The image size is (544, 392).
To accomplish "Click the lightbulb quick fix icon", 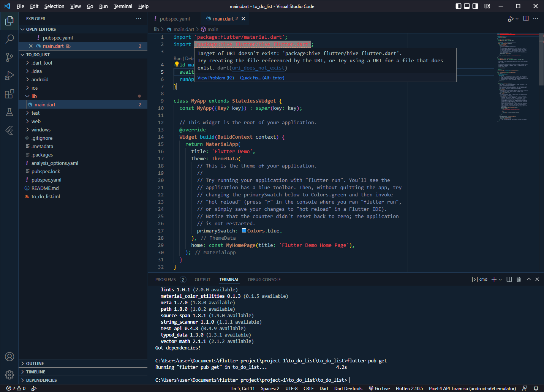I will point(177,65).
